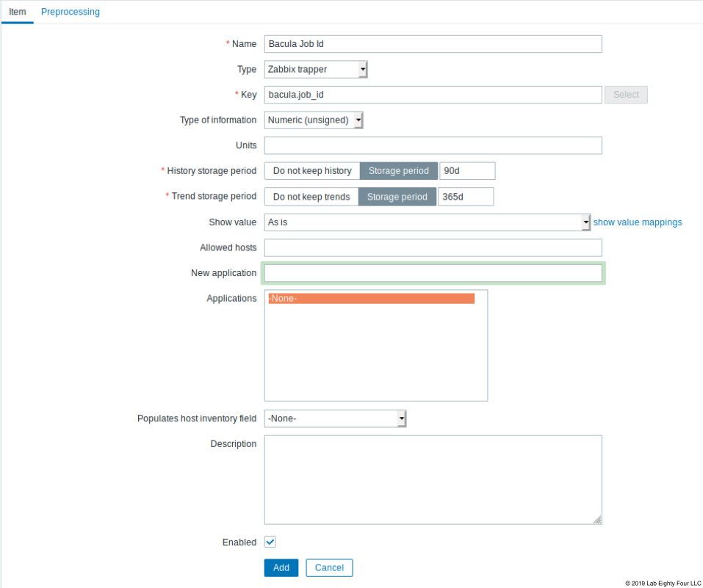Click the Add button
The image size is (703, 588).
click(281, 568)
